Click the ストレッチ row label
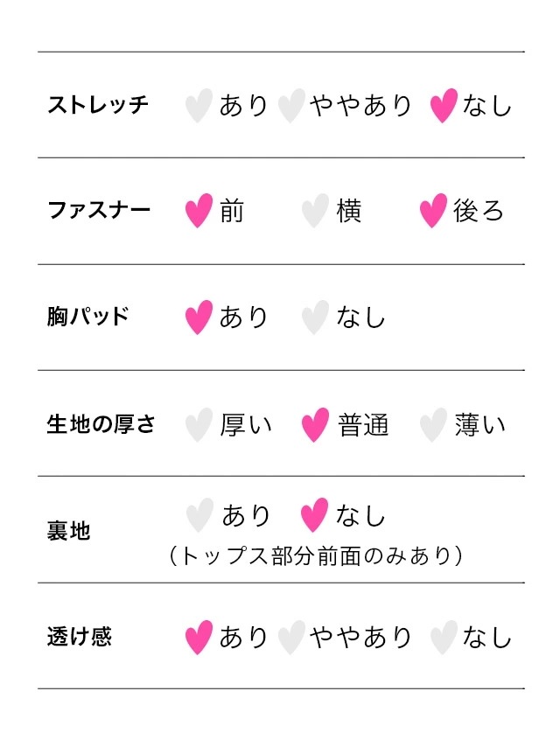 coord(98,105)
